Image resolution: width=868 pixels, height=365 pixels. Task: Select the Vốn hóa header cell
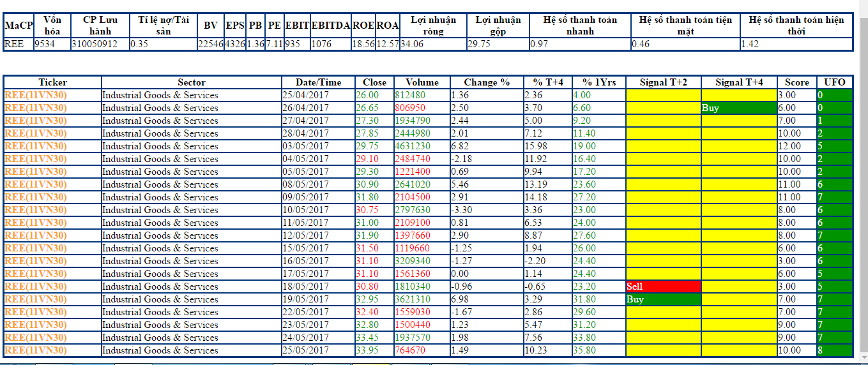click(52, 26)
